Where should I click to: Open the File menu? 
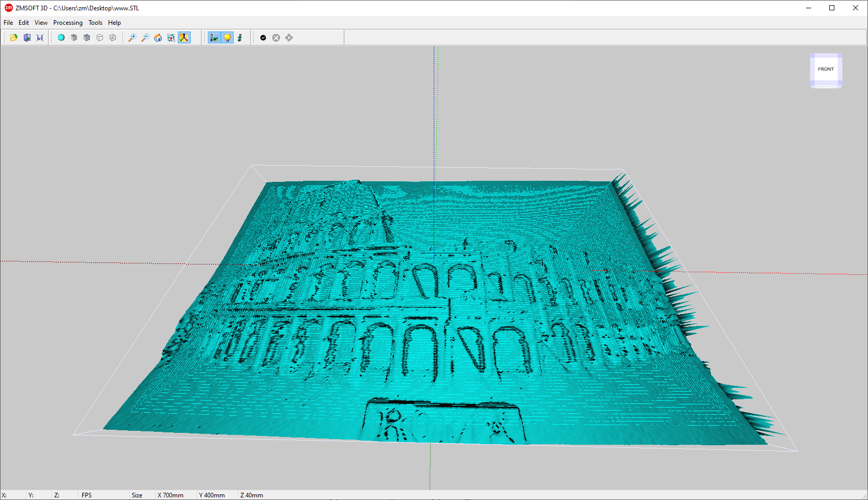8,23
